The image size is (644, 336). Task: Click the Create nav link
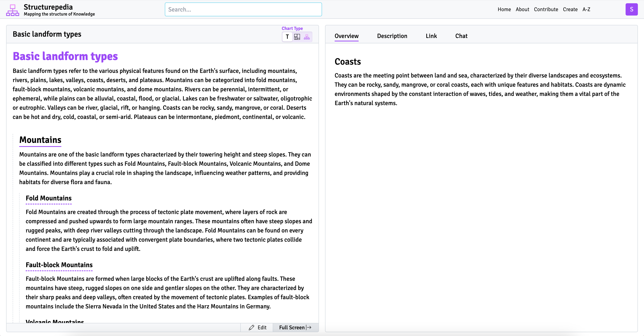570,10
